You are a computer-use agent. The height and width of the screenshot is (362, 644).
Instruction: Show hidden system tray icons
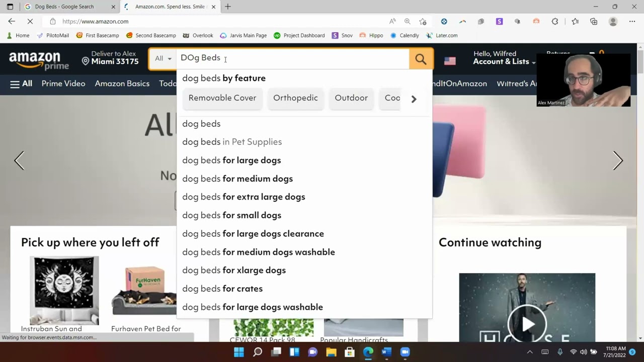(x=530, y=352)
